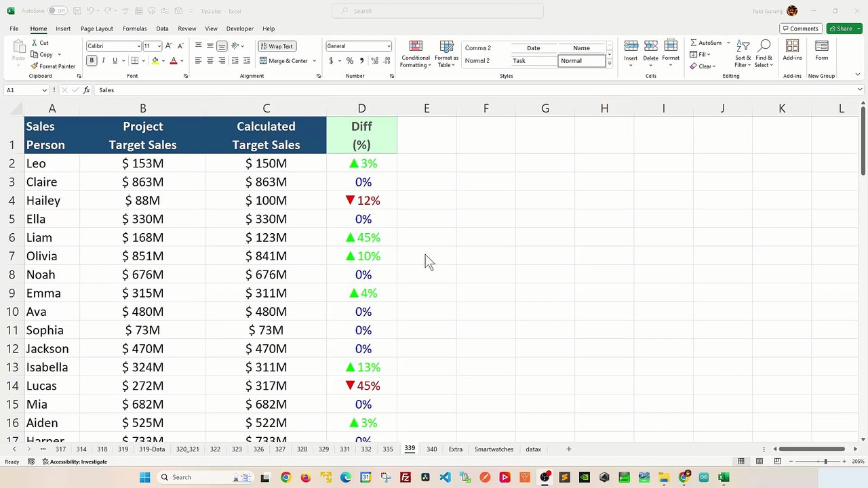This screenshot has height=488, width=868.
Task: Switch to the Formulas tab
Action: coord(134,28)
